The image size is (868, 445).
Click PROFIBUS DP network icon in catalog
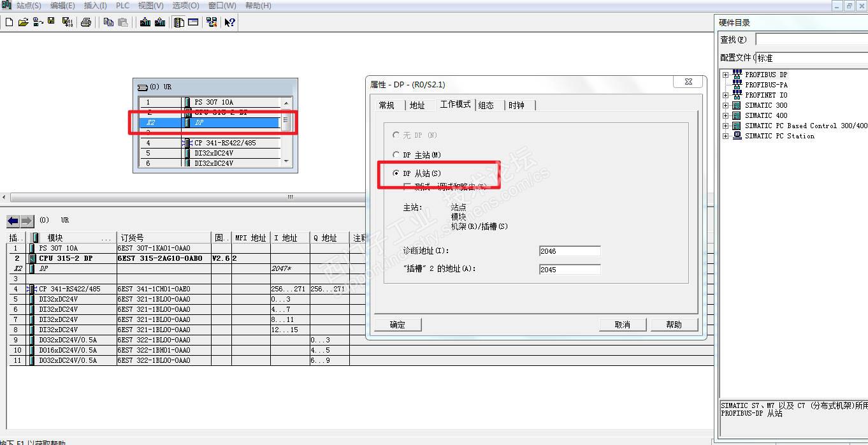[x=737, y=75]
